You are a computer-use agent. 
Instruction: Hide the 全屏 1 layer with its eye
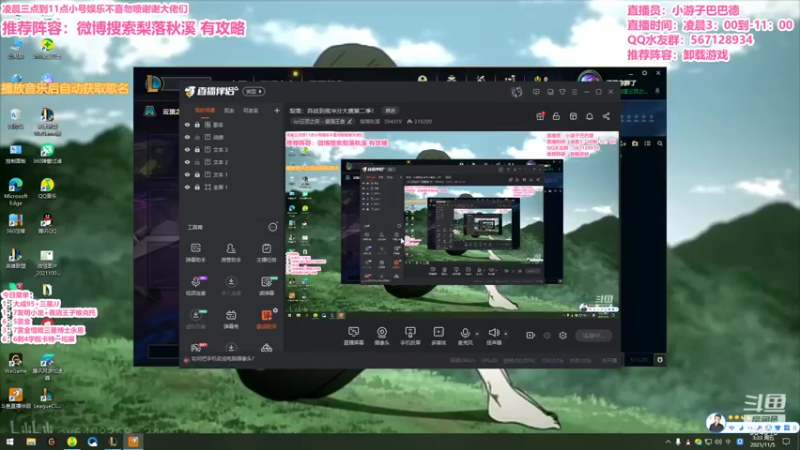click(x=187, y=187)
